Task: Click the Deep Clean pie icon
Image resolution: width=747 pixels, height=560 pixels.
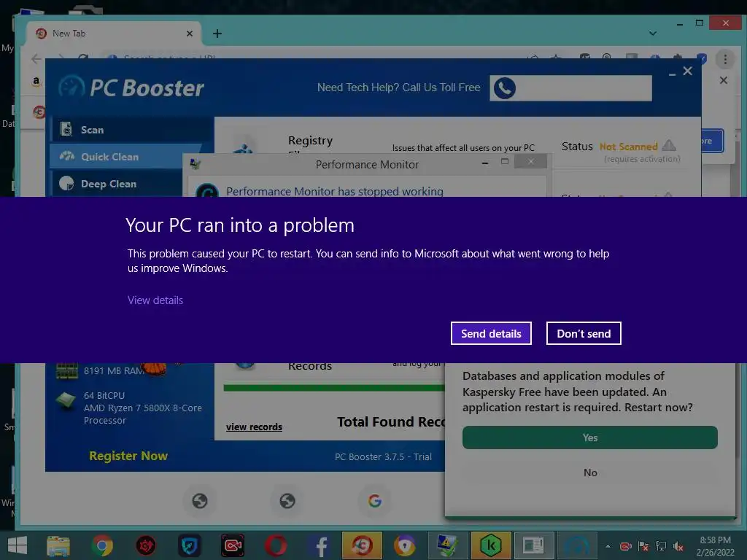Action: click(x=66, y=183)
